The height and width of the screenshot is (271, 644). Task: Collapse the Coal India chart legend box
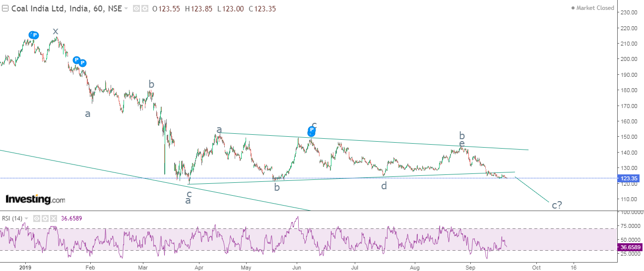[x=4, y=8]
